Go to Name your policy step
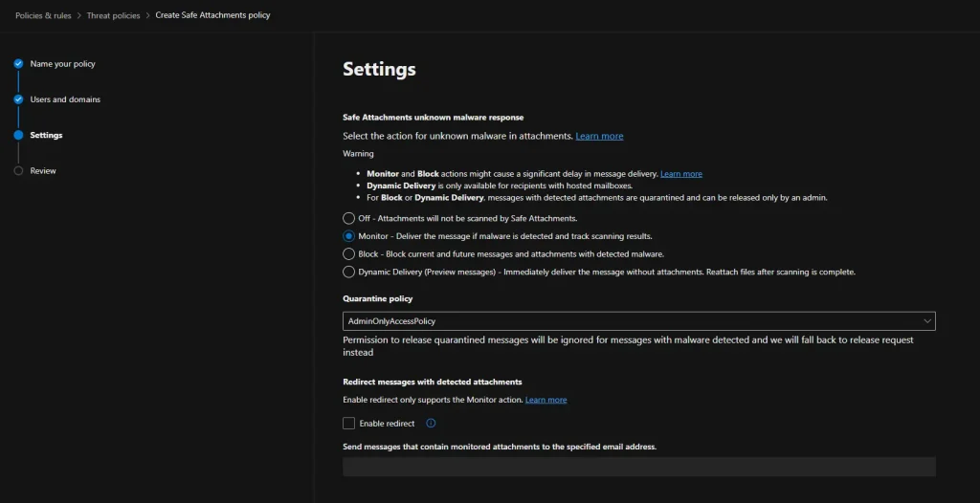 click(62, 64)
